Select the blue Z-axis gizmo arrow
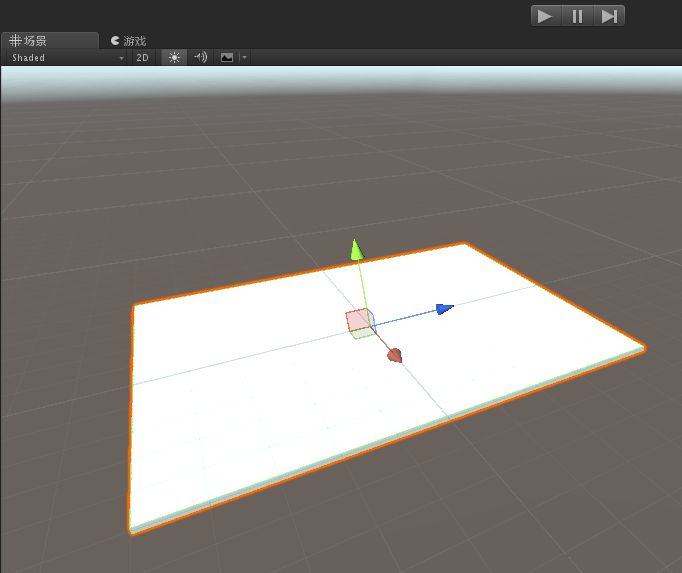 click(445, 308)
